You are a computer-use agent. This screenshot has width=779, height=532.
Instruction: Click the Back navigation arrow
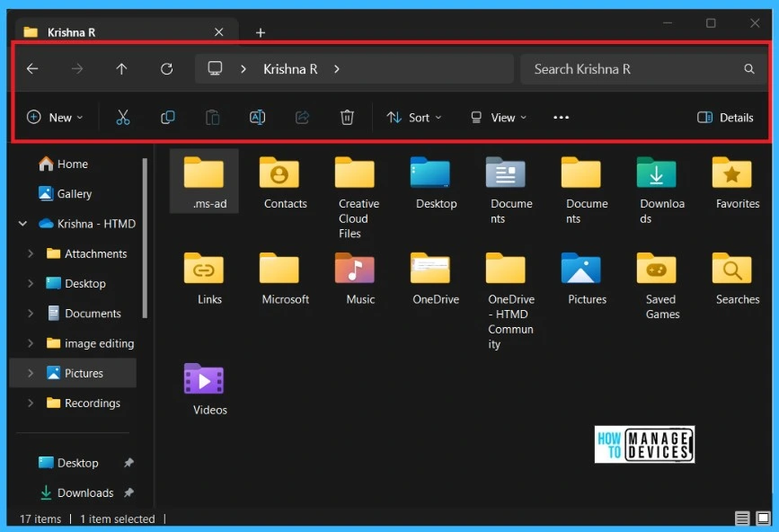pyautogui.click(x=32, y=68)
